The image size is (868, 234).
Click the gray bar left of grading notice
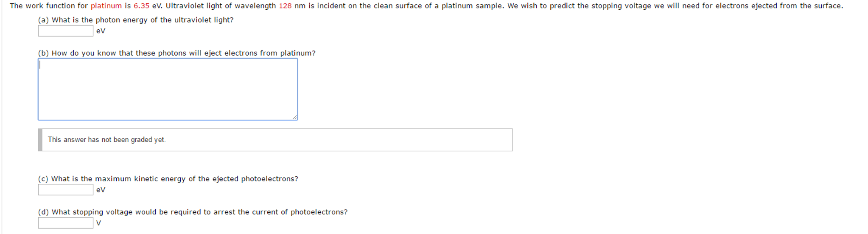[40, 140]
